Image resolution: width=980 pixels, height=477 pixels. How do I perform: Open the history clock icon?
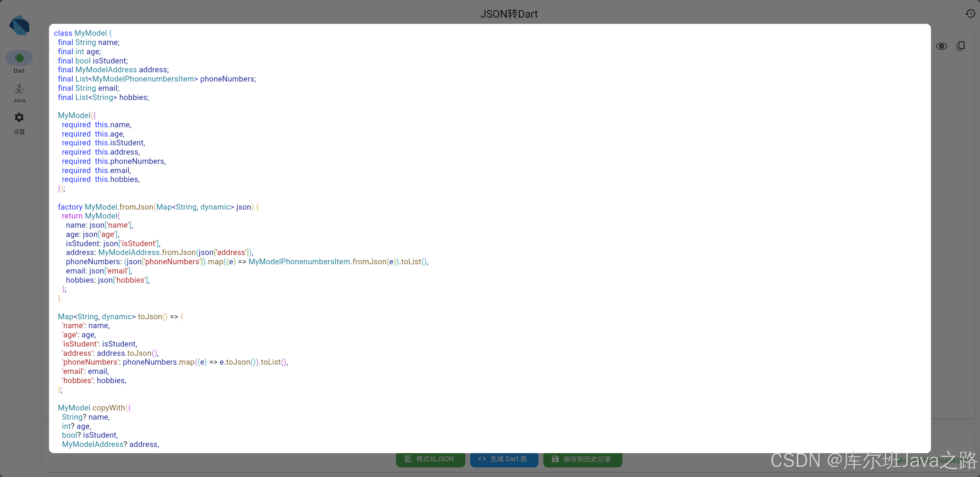(x=970, y=14)
